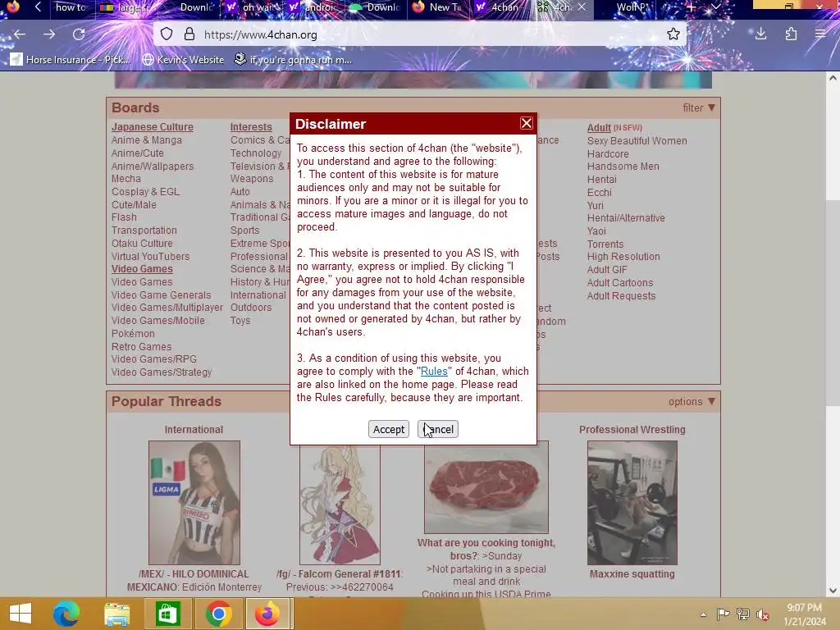Open the Retro Games board
Screen dimensions: 840x630
[141, 347]
